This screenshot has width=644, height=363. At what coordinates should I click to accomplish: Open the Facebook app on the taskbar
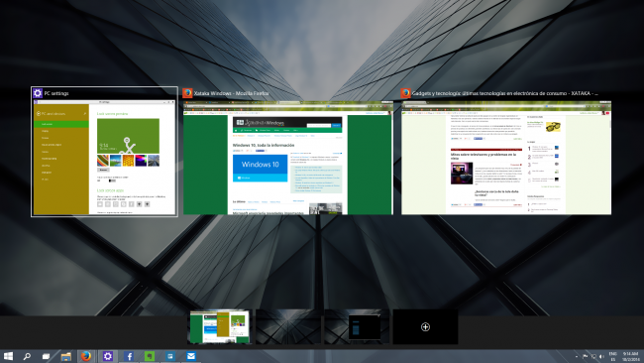pyautogui.click(x=129, y=356)
